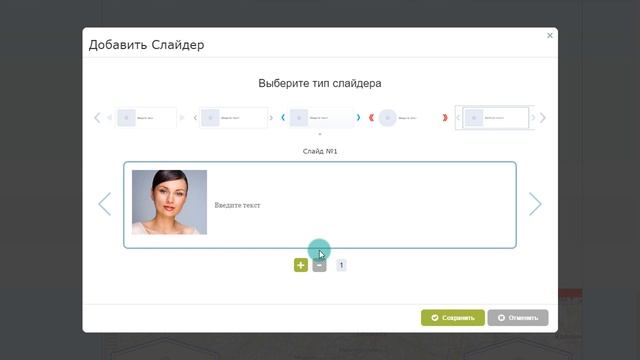
Task: Go to next slide with large right arrow
Action: point(535,204)
